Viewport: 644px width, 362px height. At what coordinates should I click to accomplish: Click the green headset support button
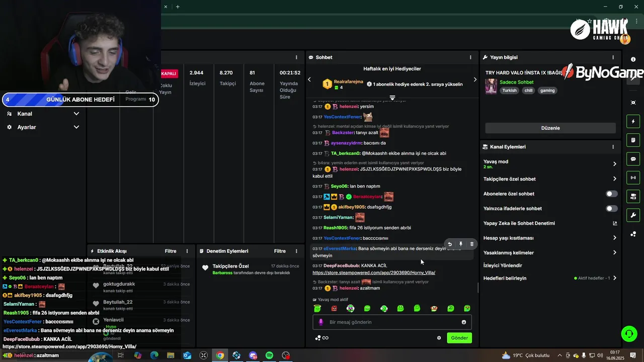(628, 333)
